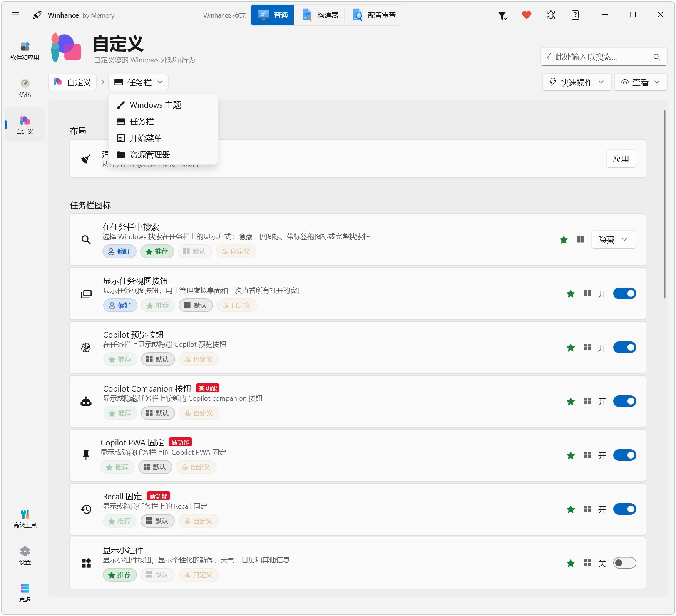Click the star icon in 在任务栏中搜索 row
Screen dimensions: 676x616
(564, 240)
